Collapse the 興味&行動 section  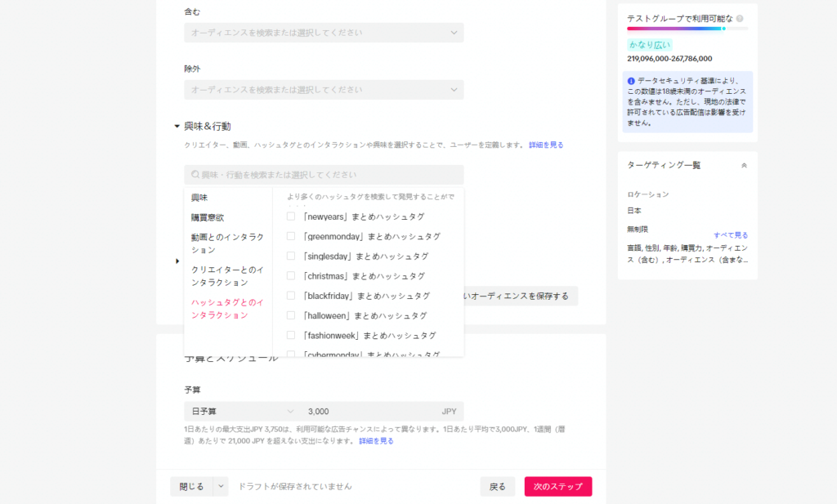[177, 127]
